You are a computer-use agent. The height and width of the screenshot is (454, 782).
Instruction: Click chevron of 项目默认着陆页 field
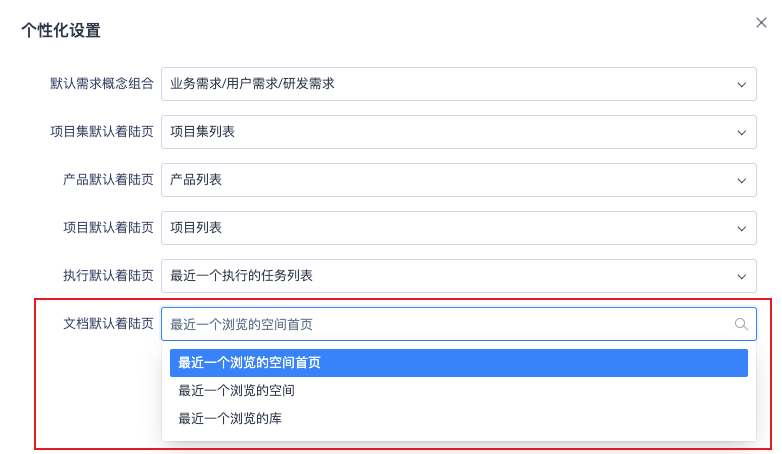coord(741,228)
